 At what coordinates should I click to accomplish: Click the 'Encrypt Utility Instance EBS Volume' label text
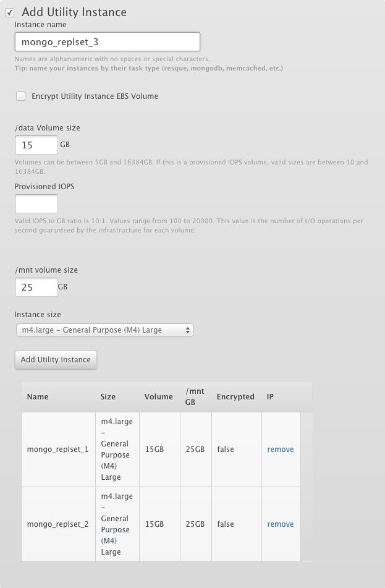pos(95,96)
